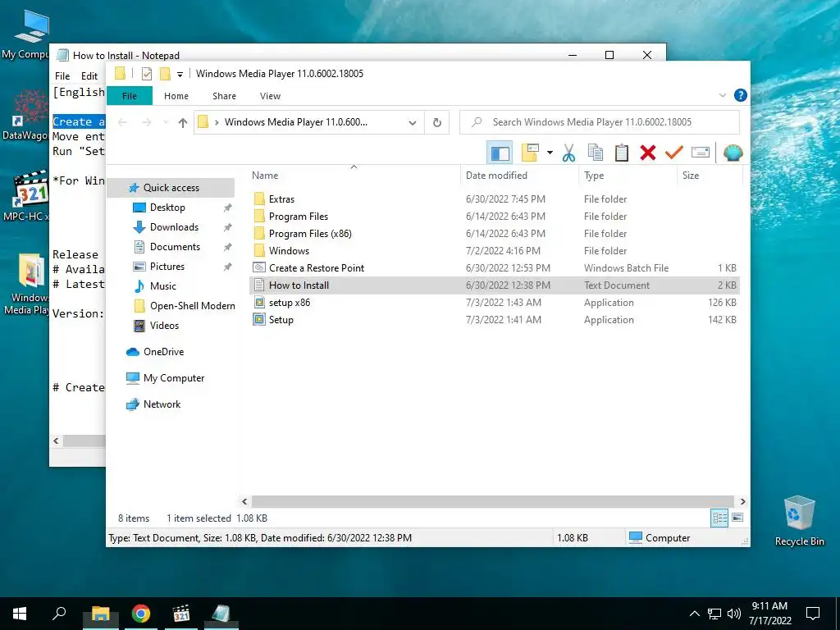Image resolution: width=840 pixels, height=630 pixels.
Task: Open Downloads in the navigation pane
Action: (174, 227)
